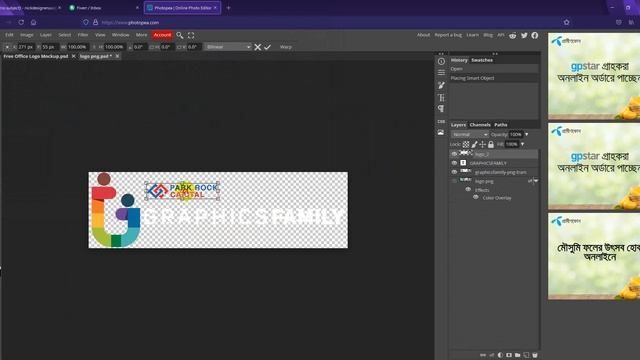This screenshot has height=360, width=640.
Task: Collapse the logo-png layer effects arrow
Action: (536, 181)
